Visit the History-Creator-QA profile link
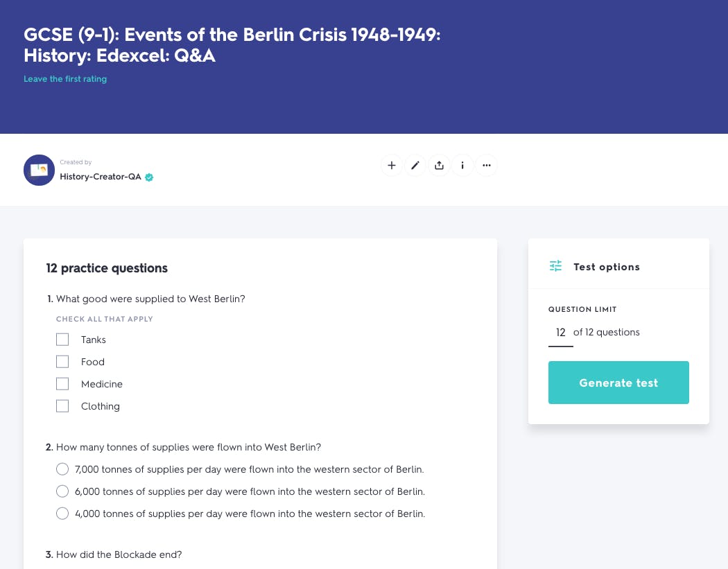This screenshot has height=569, width=728. (x=101, y=177)
